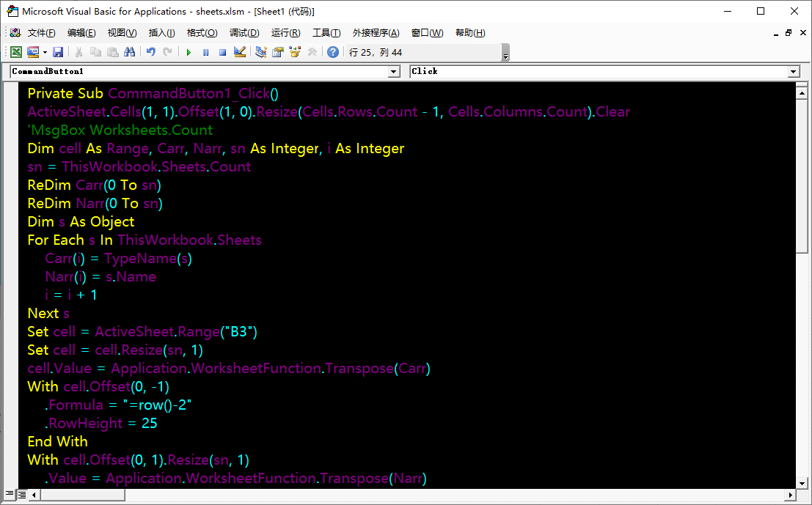Click the 行 25, 列 44 position indicator
The width and height of the screenshot is (812, 505).
(376, 52)
